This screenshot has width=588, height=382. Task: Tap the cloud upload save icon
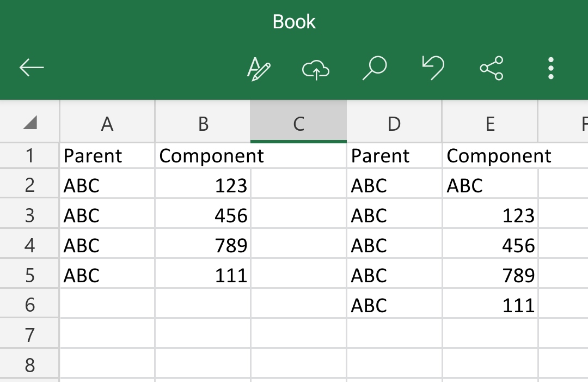point(316,69)
